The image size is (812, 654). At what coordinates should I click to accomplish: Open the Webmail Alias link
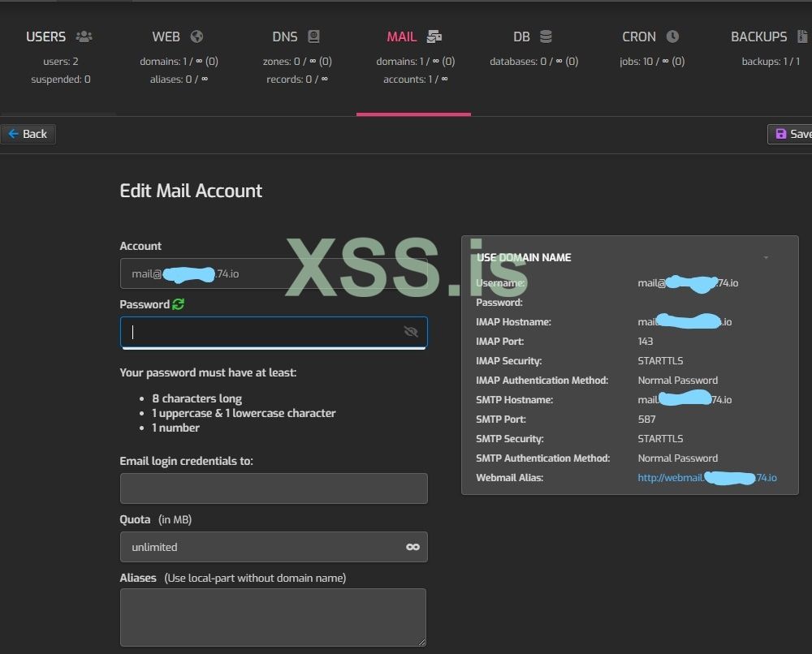pyautogui.click(x=707, y=478)
